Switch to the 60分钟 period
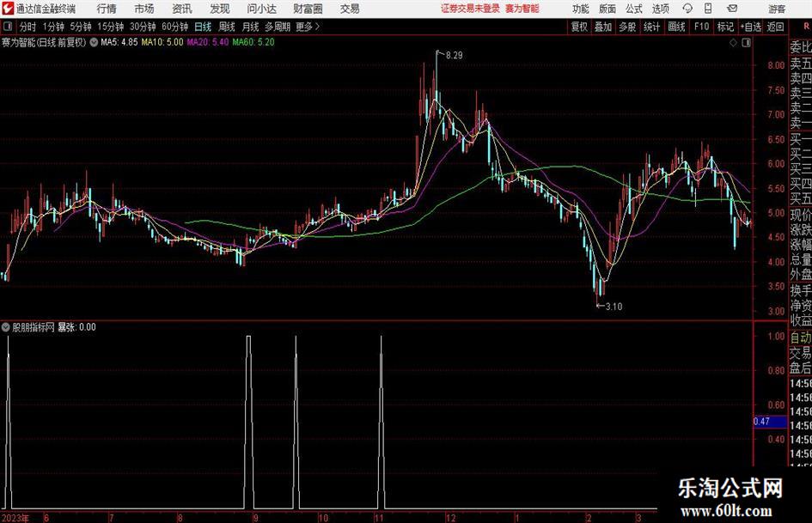This screenshot has width=812, height=523. click(174, 27)
